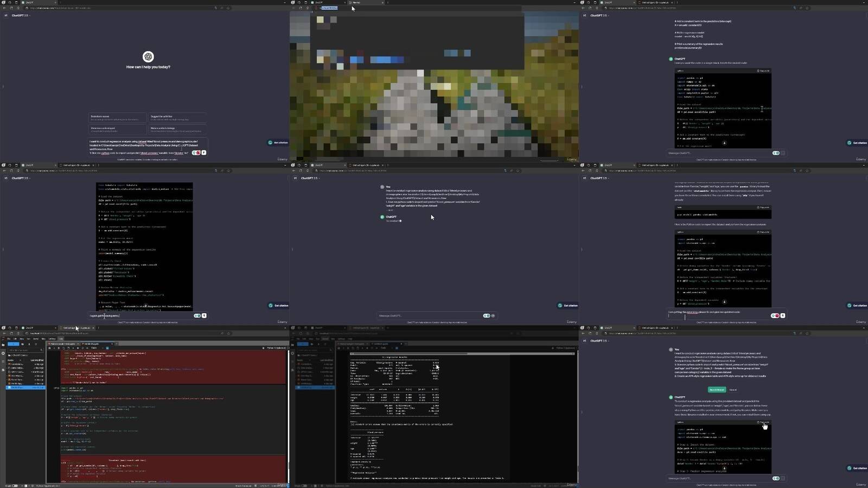Image resolution: width=868 pixels, height=488 pixels.
Task: Open Settings menu in red-error JupyterLab window
Action: [52, 339]
